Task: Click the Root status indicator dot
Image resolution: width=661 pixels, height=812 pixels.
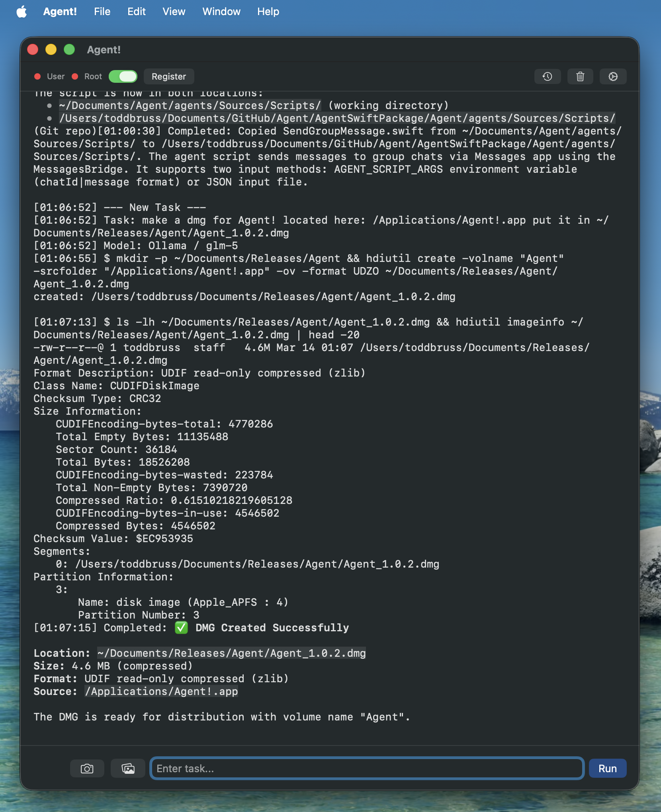Action: (74, 76)
